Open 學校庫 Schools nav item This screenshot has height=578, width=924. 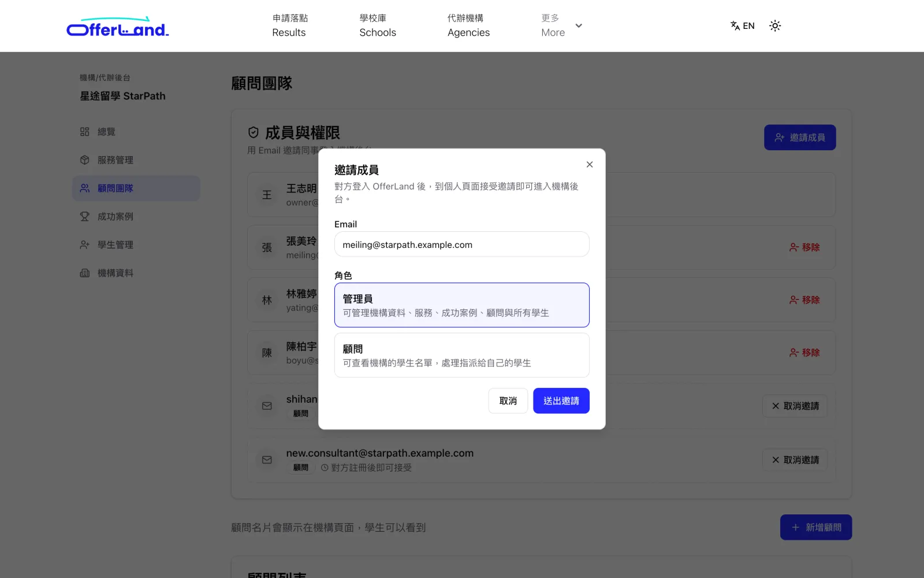(378, 25)
